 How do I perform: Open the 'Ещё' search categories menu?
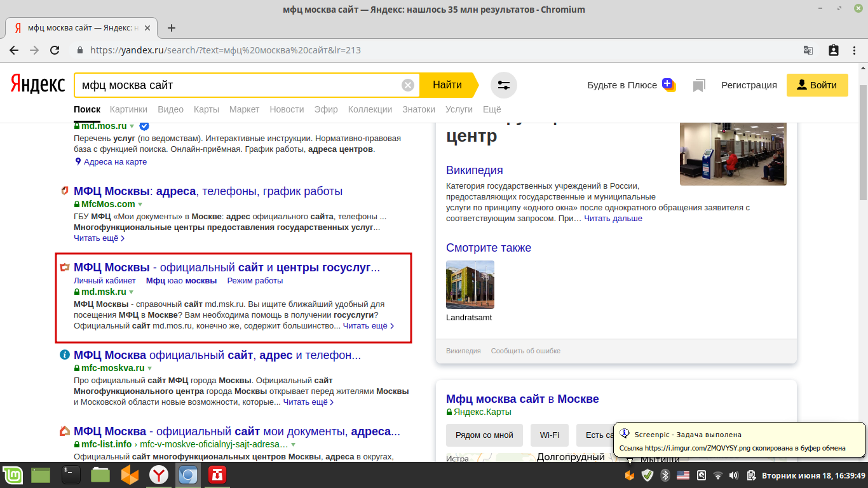[x=492, y=109]
